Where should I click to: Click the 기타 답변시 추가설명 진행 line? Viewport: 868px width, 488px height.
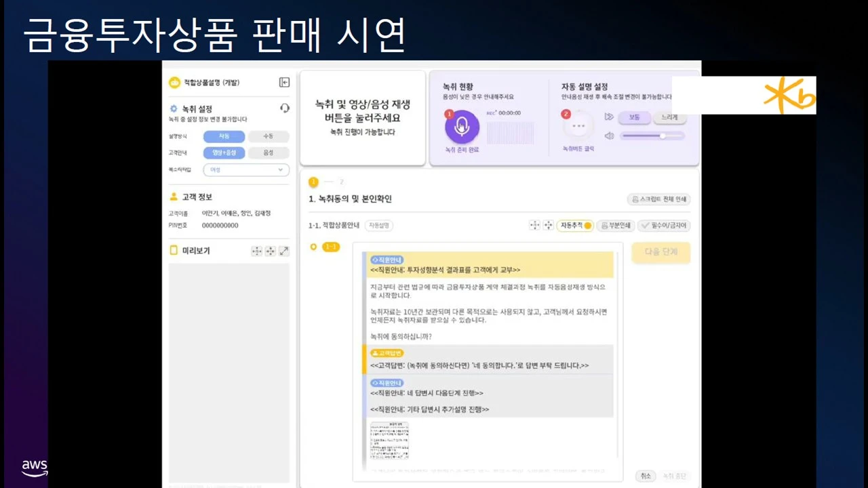[429, 409]
